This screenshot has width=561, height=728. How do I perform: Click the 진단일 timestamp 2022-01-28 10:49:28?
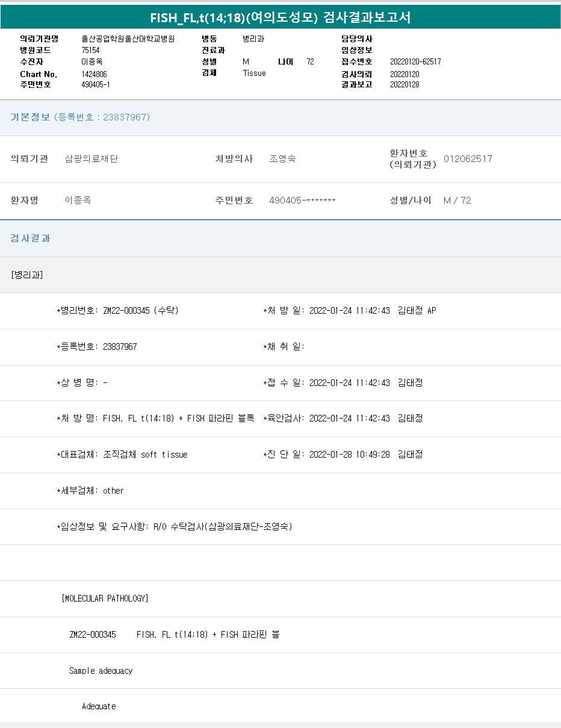pyautogui.click(x=349, y=455)
